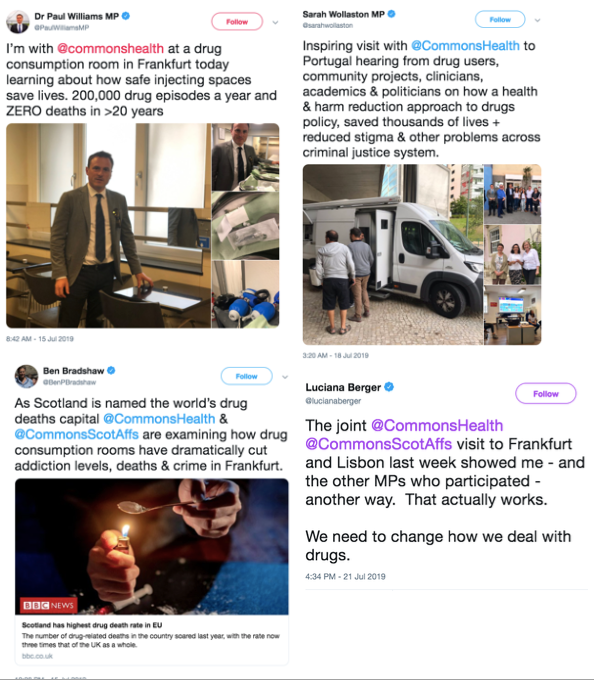Click the 4:34 PM - 21 Jul 2019 timestamp
Image resolution: width=594 pixels, height=680 pixels.
[x=345, y=576]
